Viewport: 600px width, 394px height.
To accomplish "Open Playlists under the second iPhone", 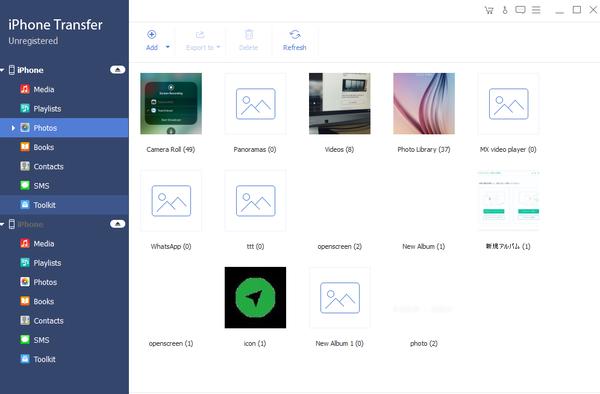I will click(x=64, y=263).
